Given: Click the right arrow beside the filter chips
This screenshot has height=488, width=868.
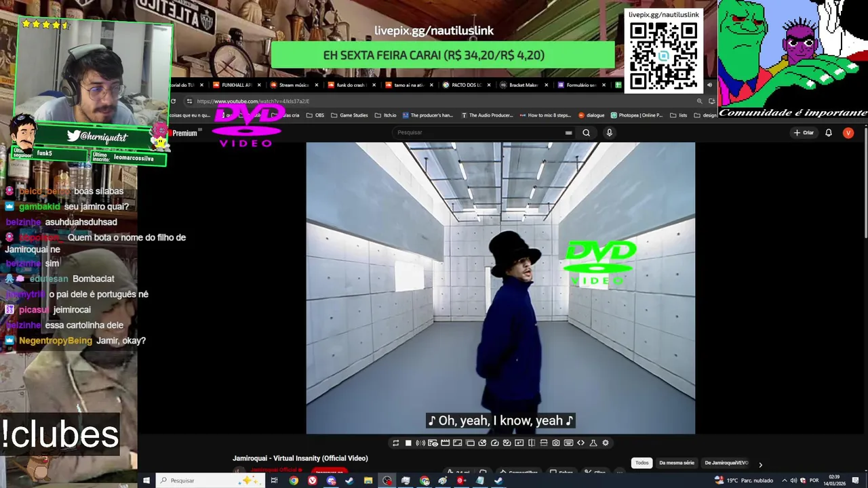Looking at the screenshot, I should pos(760,464).
